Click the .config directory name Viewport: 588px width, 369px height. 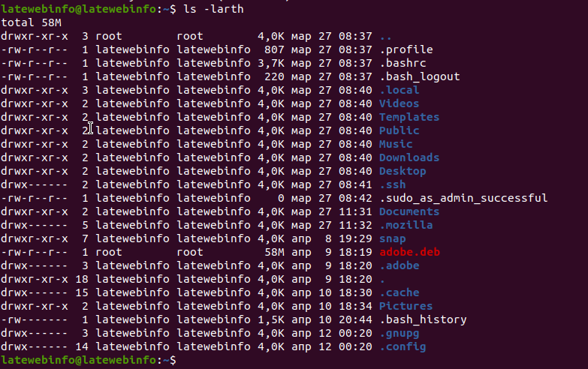pyautogui.click(x=403, y=346)
